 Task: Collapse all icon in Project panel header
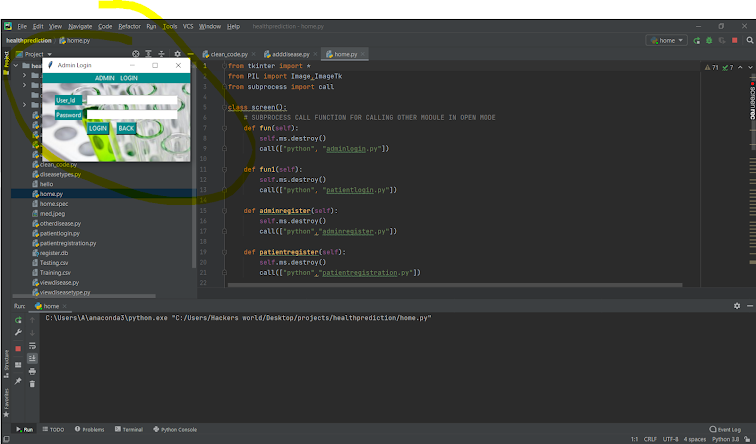click(162, 54)
